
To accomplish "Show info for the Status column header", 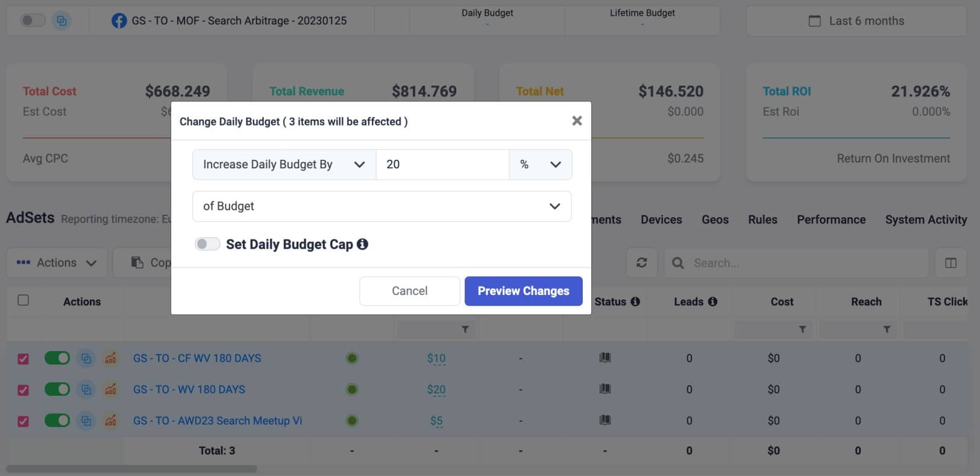I will (x=635, y=302).
